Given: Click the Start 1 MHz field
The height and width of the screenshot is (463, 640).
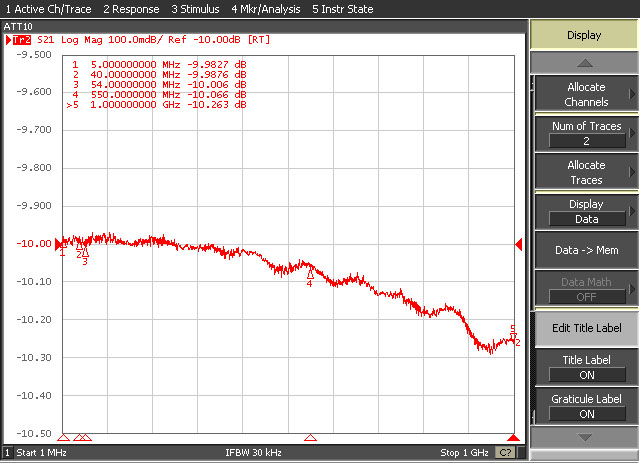Looking at the screenshot, I should click(41, 452).
